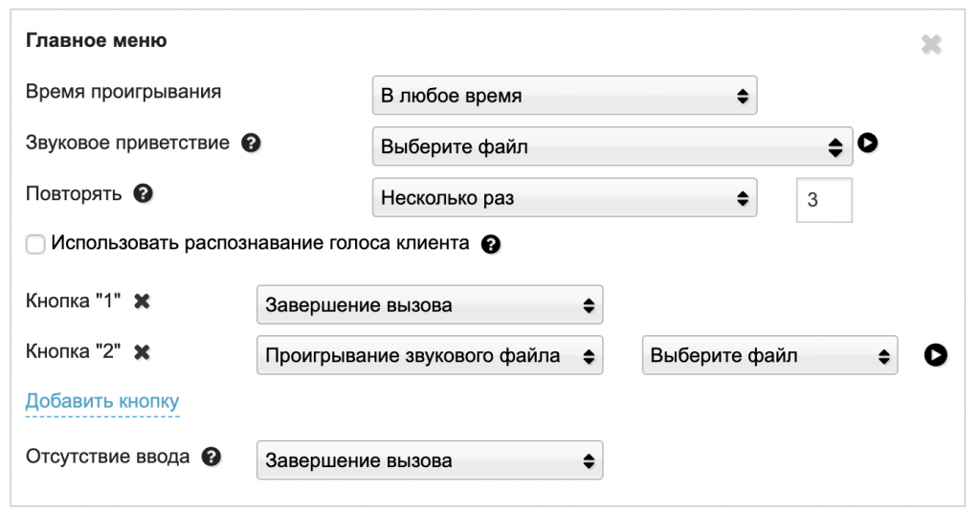Open Кнопка "2" action dropdown

(430, 356)
